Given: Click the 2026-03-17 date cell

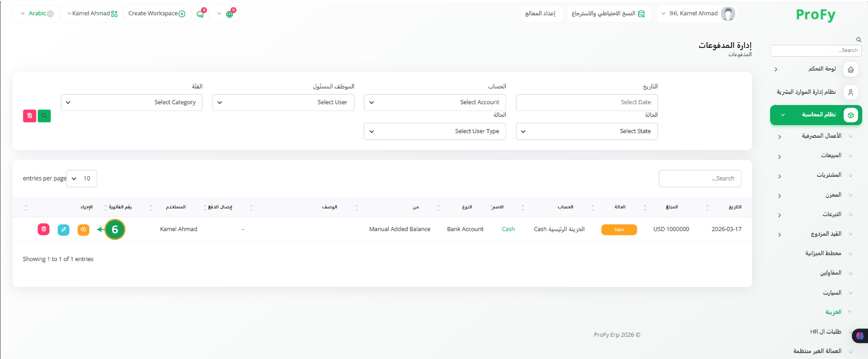Looking at the screenshot, I should coord(726,229).
